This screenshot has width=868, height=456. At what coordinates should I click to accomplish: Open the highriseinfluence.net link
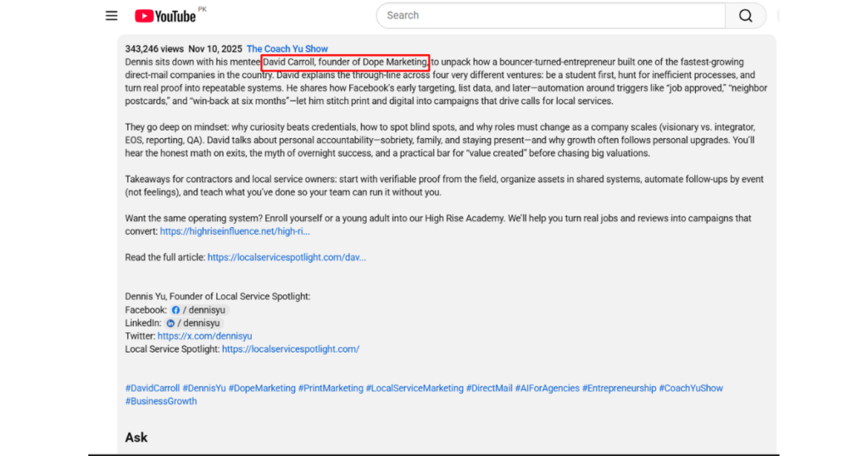(235, 231)
